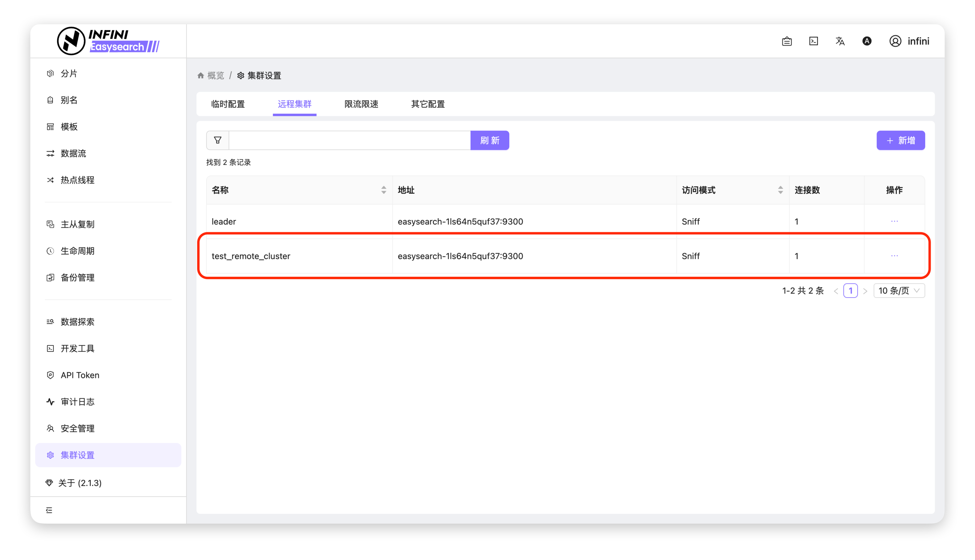Open the terminal console icon in header
This screenshot has width=975, height=560.
pyautogui.click(x=813, y=41)
